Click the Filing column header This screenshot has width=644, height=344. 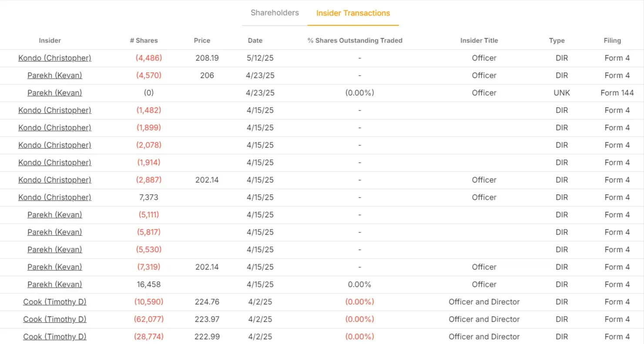coord(612,40)
